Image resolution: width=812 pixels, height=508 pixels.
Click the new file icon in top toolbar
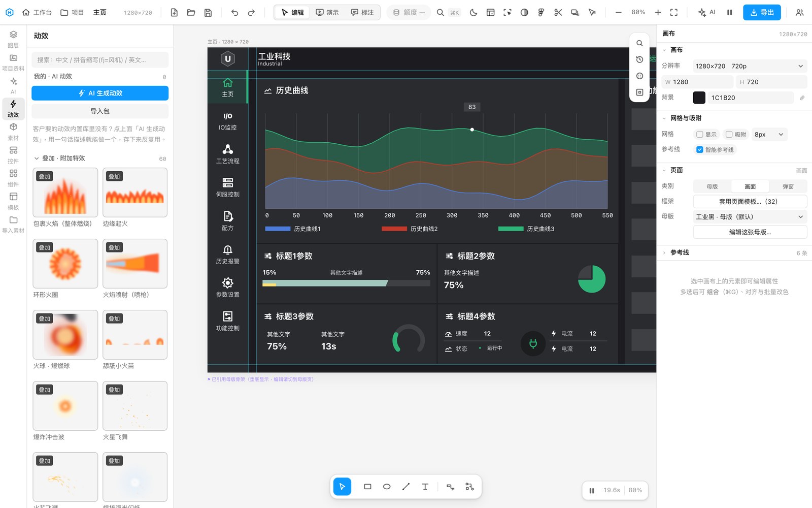point(174,12)
